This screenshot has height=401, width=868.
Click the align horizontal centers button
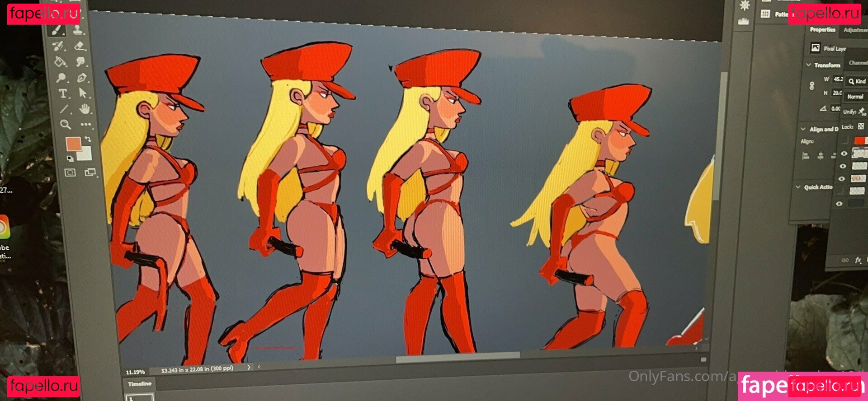pos(820,156)
